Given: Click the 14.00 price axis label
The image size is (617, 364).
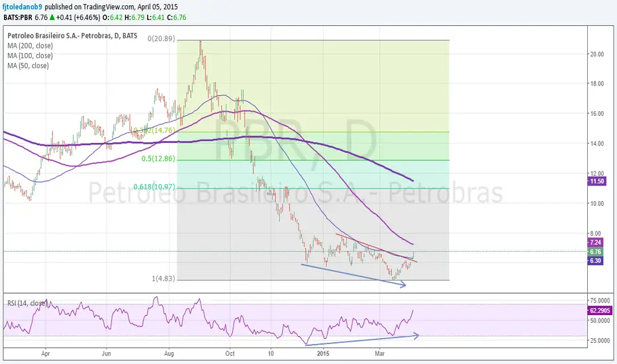Looking at the screenshot, I should point(597,143).
